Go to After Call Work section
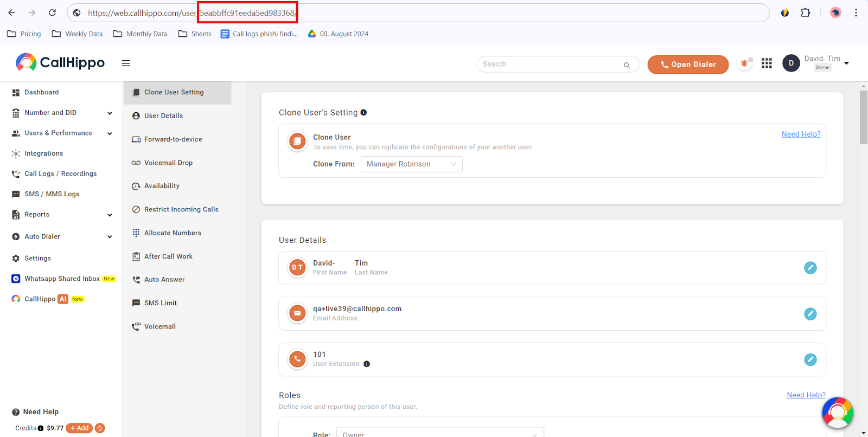 click(x=168, y=256)
